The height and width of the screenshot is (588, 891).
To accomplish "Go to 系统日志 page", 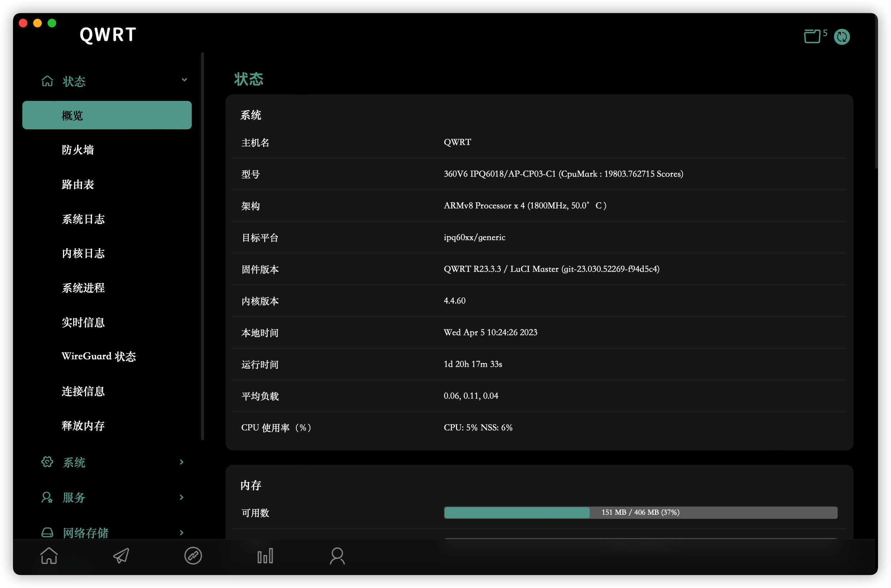I will click(83, 219).
